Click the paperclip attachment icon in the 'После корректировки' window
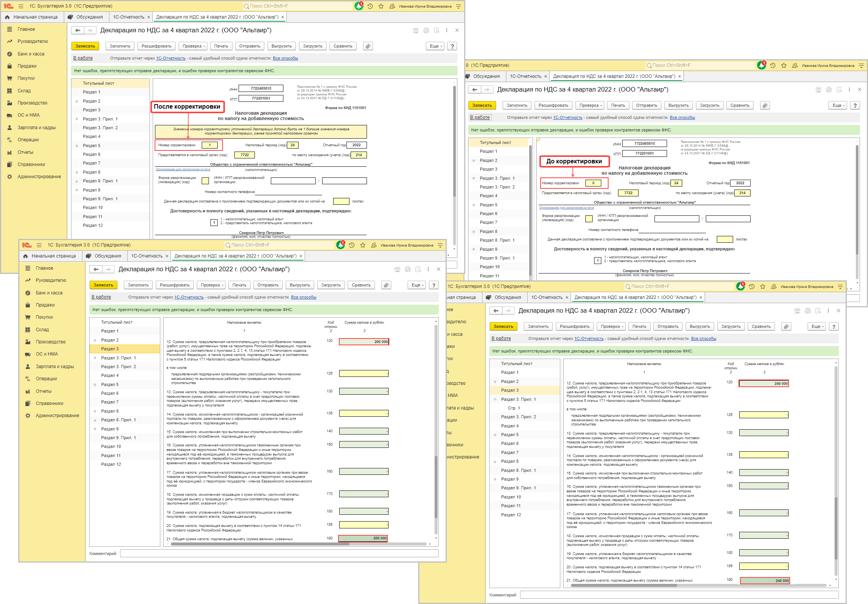Image resolution: width=868 pixels, height=604 pixels. (368, 46)
